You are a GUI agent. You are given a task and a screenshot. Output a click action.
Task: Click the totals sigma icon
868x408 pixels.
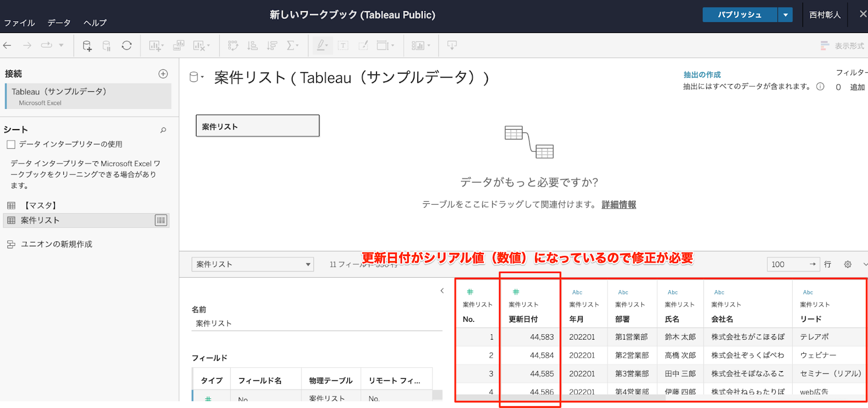[292, 46]
